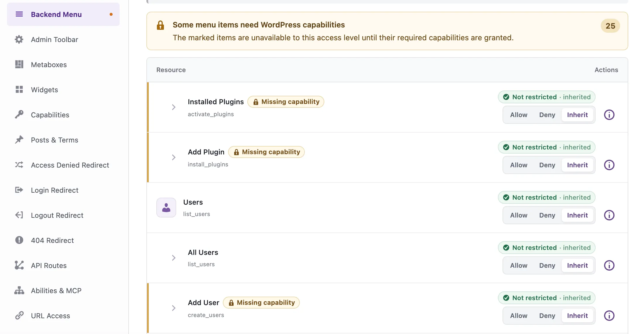Viewport: 644px width, 334px height.
Task: Click the Logout Redirect arrow icon
Action: tap(19, 215)
